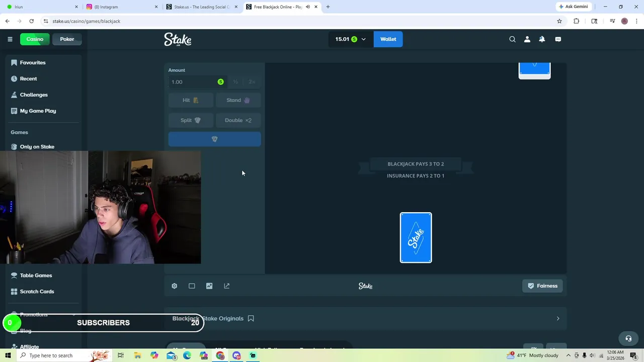Open Scratch Cards in sidebar

[37, 292]
